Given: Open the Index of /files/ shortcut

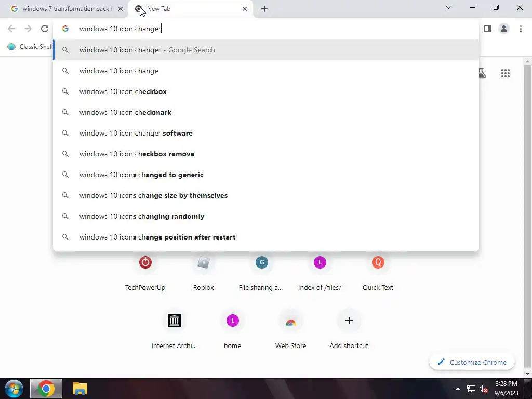Looking at the screenshot, I should tap(320, 262).
